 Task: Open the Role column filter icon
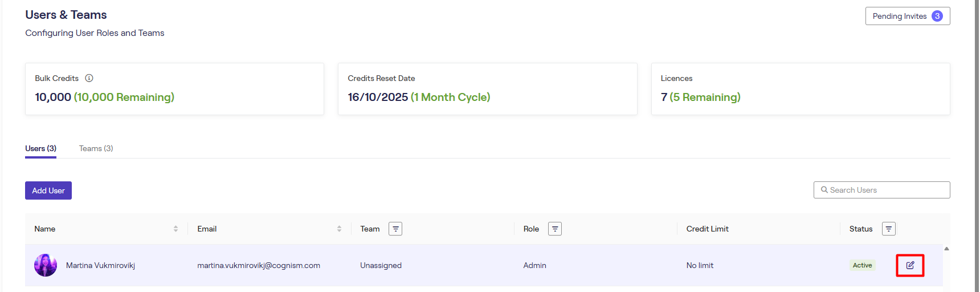(x=555, y=229)
